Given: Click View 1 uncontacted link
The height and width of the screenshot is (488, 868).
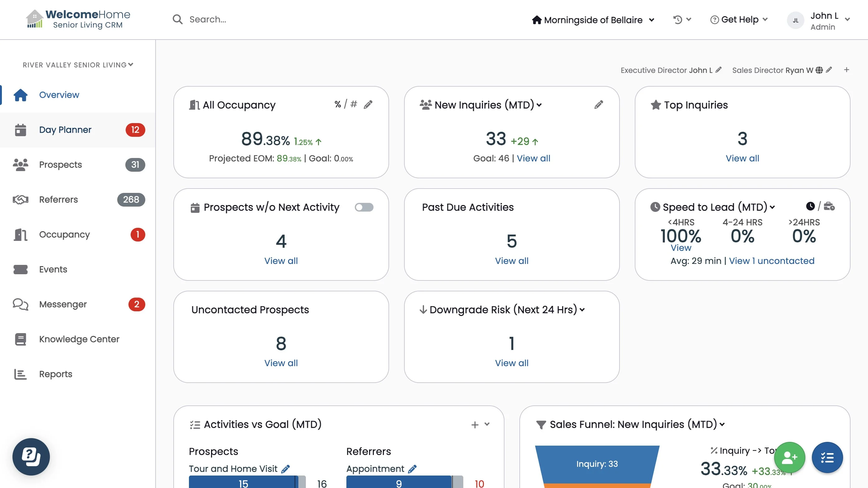Looking at the screenshot, I should point(771,261).
